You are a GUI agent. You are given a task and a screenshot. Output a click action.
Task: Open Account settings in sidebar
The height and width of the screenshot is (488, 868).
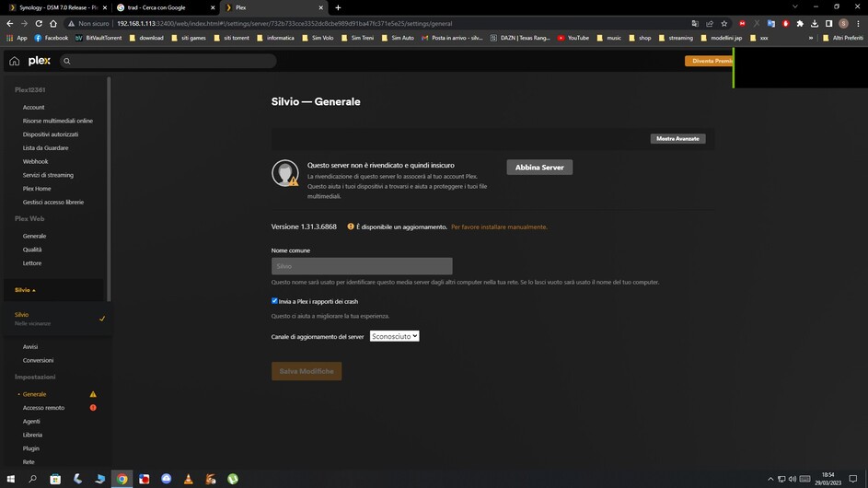pos(34,107)
